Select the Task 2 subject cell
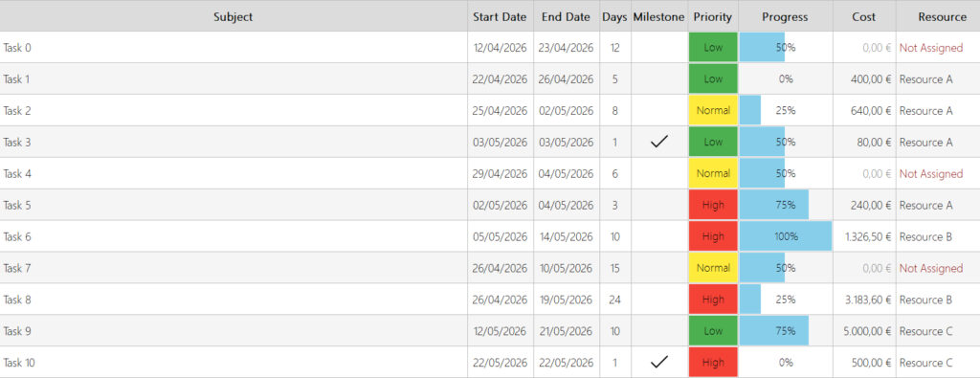Viewport: 980px width, 378px height. pyautogui.click(x=234, y=111)
